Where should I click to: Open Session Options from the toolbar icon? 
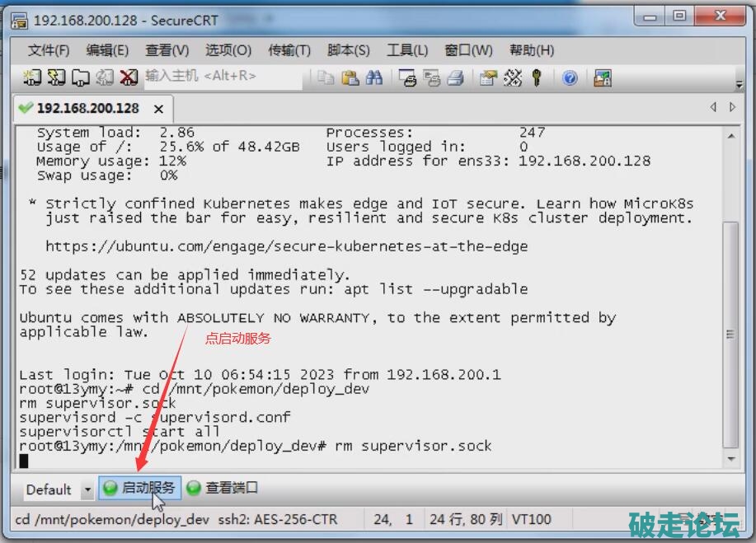click(x=489, y=77)
